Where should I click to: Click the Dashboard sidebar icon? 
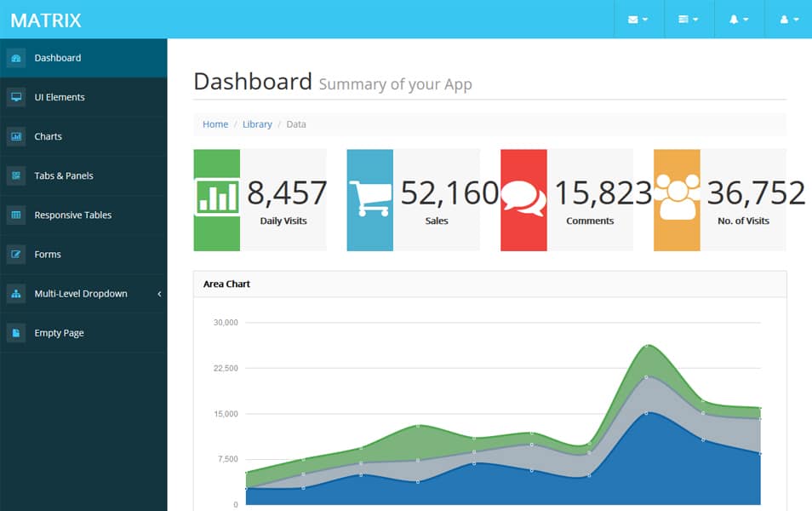[17, 57]
